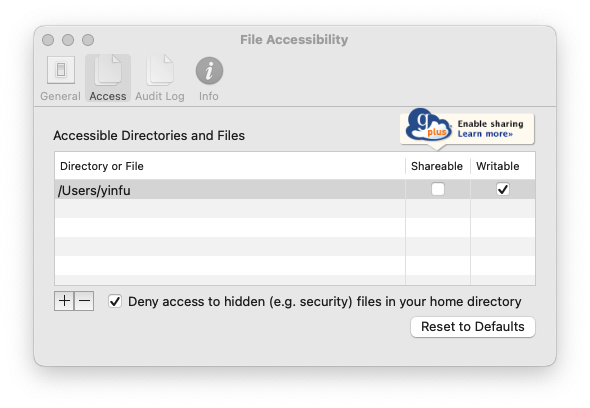Screen dimensions: 590x408
Task: Open the Info icon
Action: click(209, 71)
